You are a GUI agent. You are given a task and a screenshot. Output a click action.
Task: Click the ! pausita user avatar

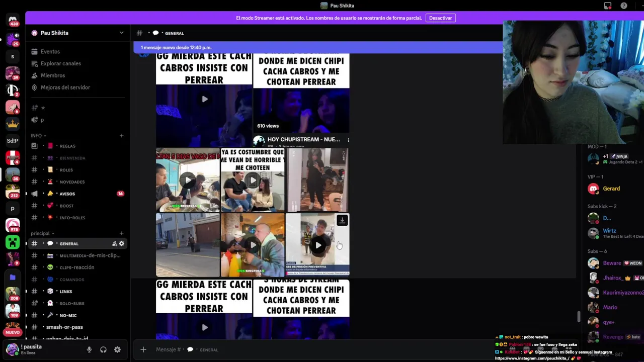pos(12,349)
